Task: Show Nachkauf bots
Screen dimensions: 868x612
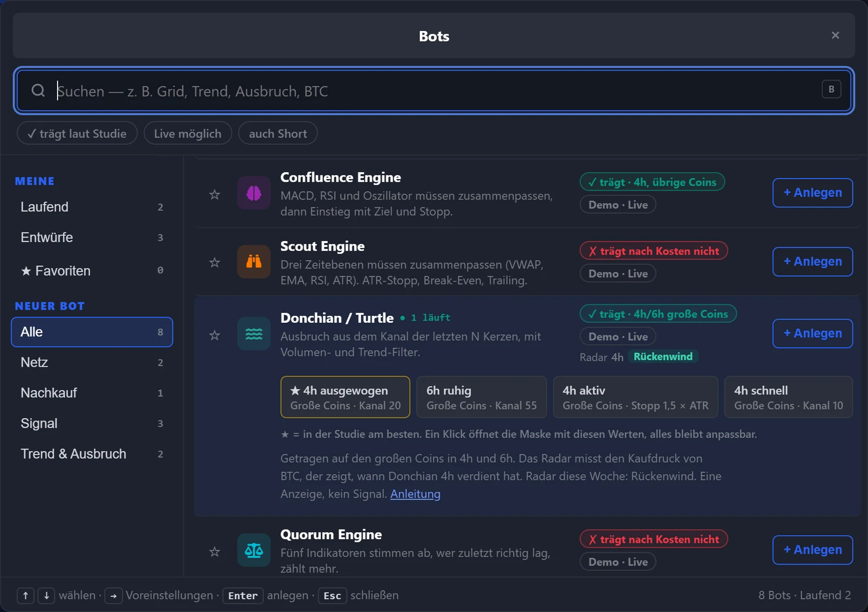Action: point(92,393)
